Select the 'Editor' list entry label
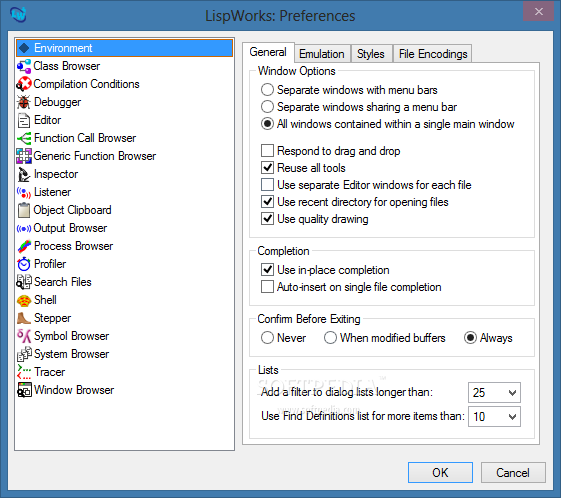 (48, 120)
